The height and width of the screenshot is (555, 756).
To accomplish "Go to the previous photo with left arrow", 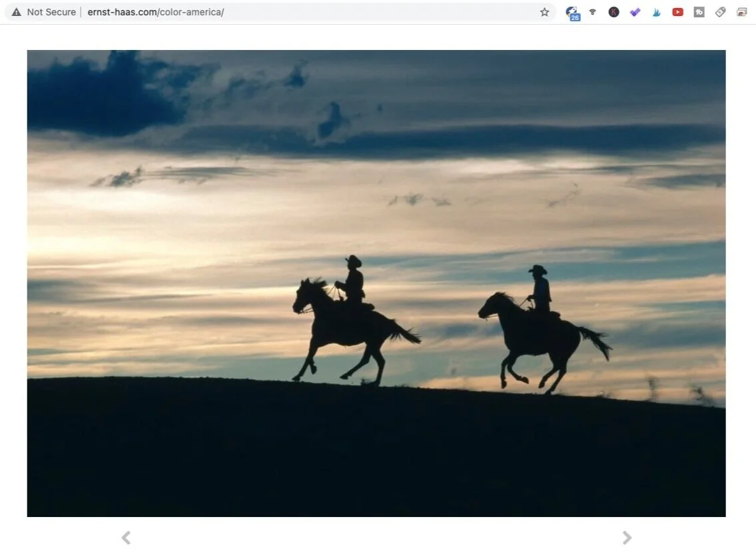I will [126, 537].
